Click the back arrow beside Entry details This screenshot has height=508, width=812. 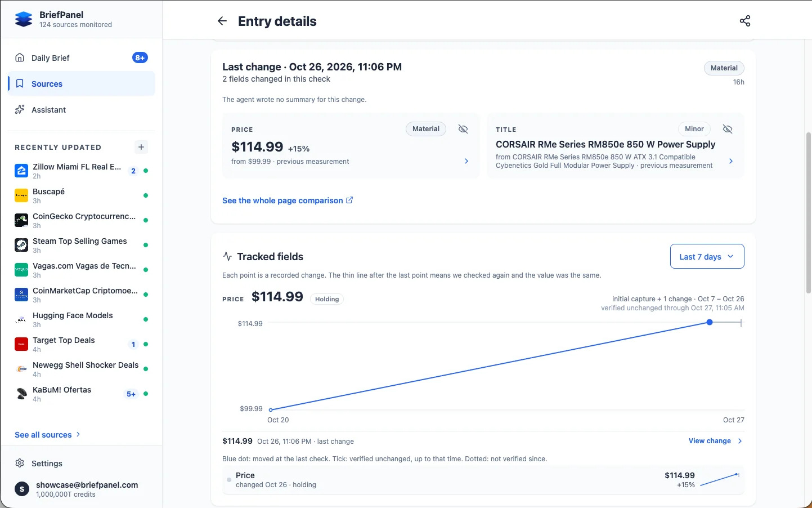pos(222,21)
